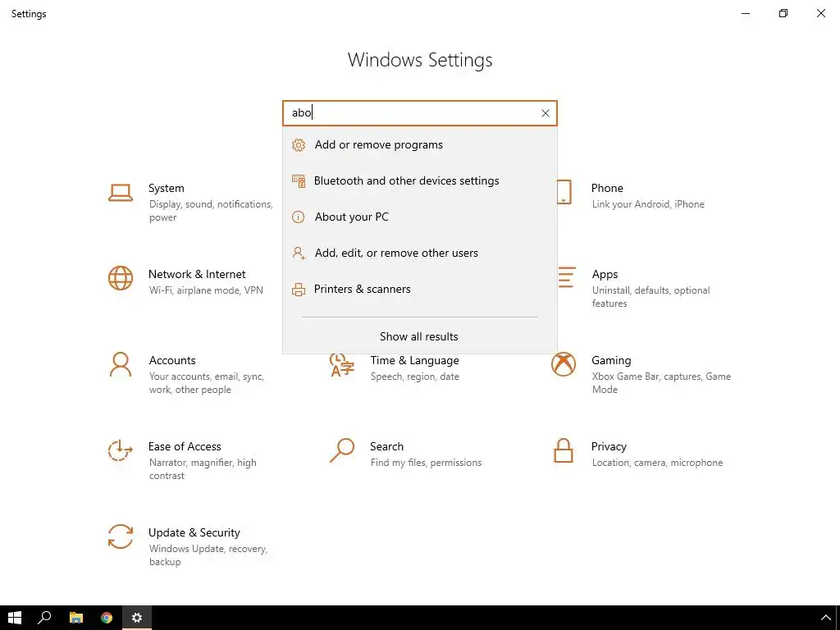Open Time & Language title

tap(414, 361)
